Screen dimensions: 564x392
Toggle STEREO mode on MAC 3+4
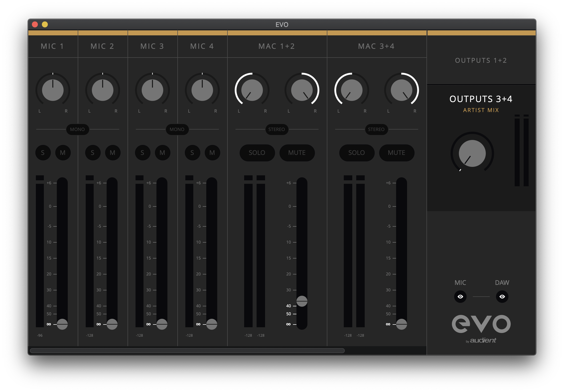pyautogui.click(x=376, y=130)
